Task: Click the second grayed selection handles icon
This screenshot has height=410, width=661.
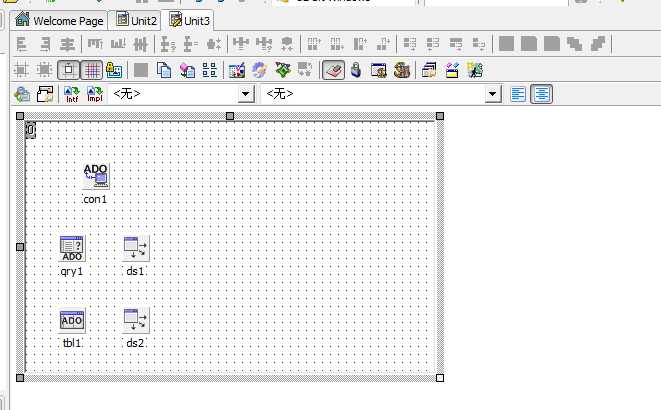Action: click(x=44, y=70)
